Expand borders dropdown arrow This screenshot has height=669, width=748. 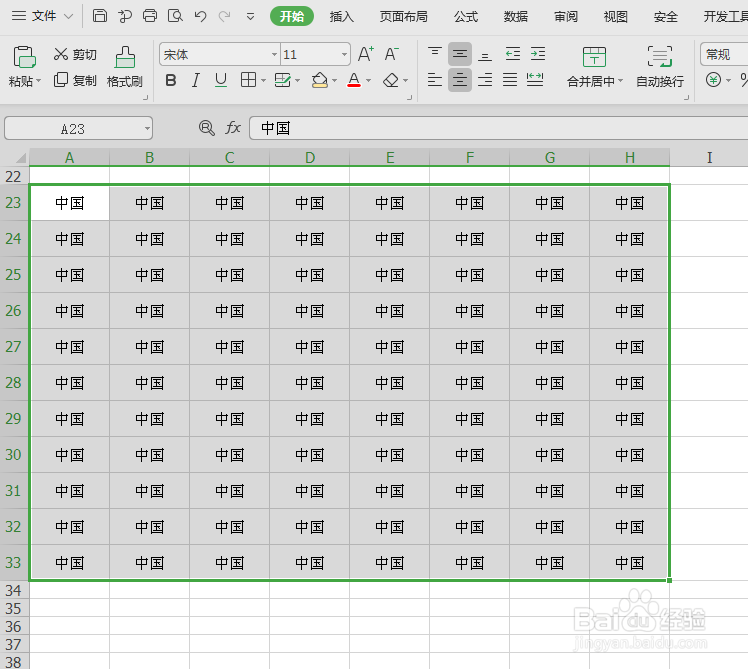point(263,80)
